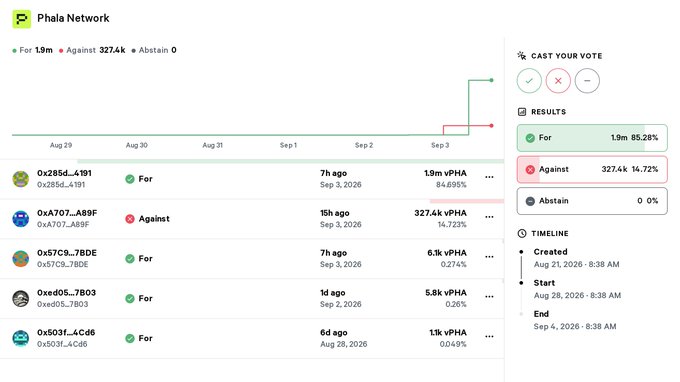Open options menu for 0xed05...7B03 vote
This screenshot has width=680, height=382.
pyautogui.click(x=489, y=297)
